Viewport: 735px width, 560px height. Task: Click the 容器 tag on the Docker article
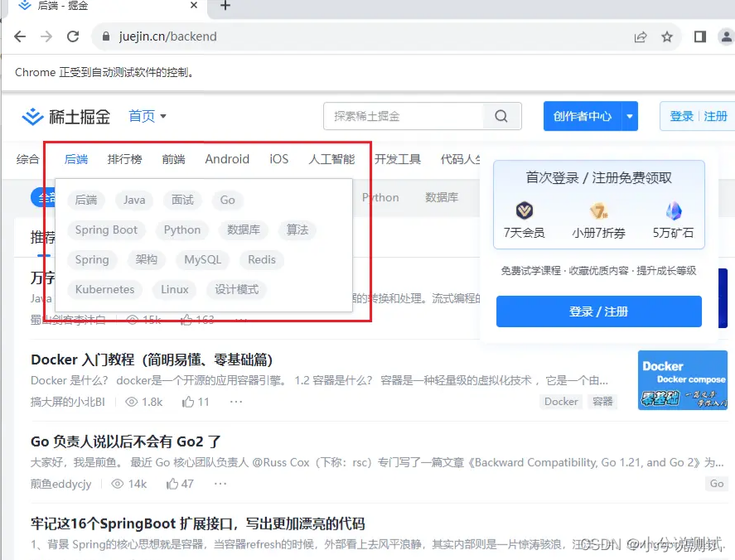[602, 402]
